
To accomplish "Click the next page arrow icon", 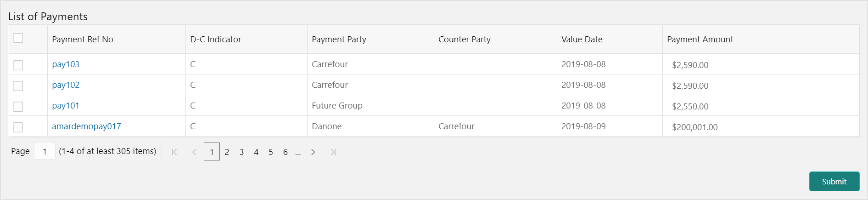I will (x=313, y=152).
